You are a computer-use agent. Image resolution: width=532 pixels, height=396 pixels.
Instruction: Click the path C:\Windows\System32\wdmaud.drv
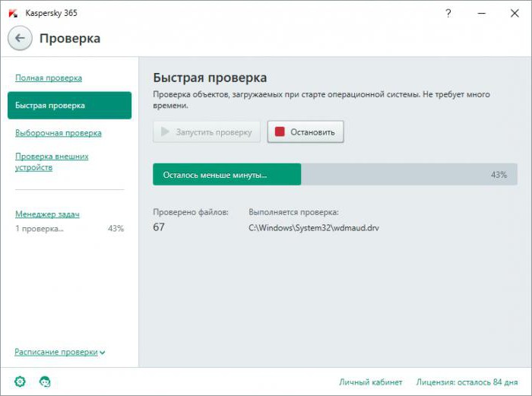313,228
